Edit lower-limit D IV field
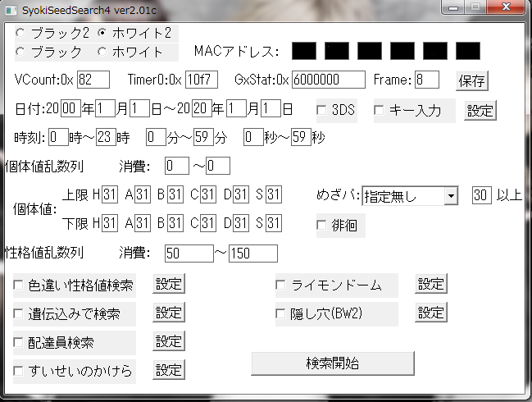This screenshot has width=532, height=402. click(241, 223)
